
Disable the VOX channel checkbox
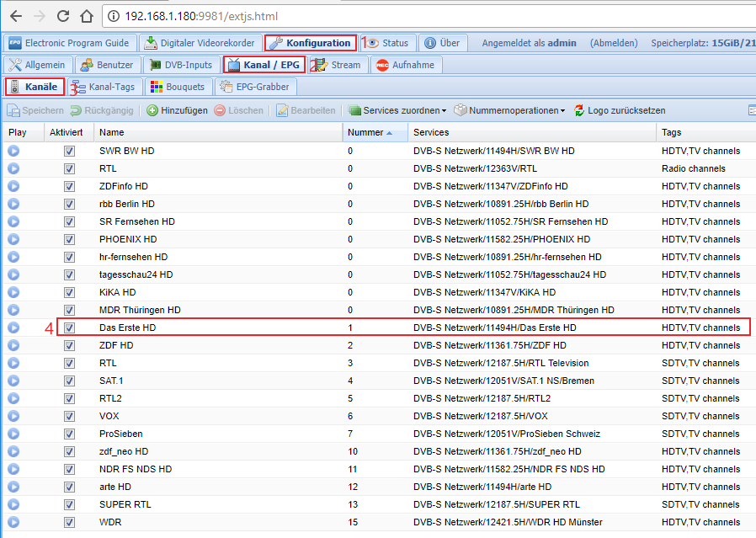69,416
